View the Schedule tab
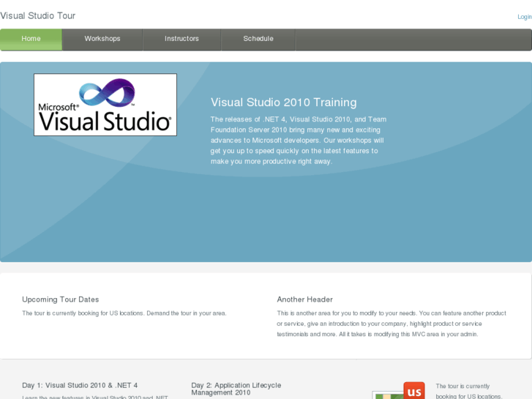 [x=258, y=40]
